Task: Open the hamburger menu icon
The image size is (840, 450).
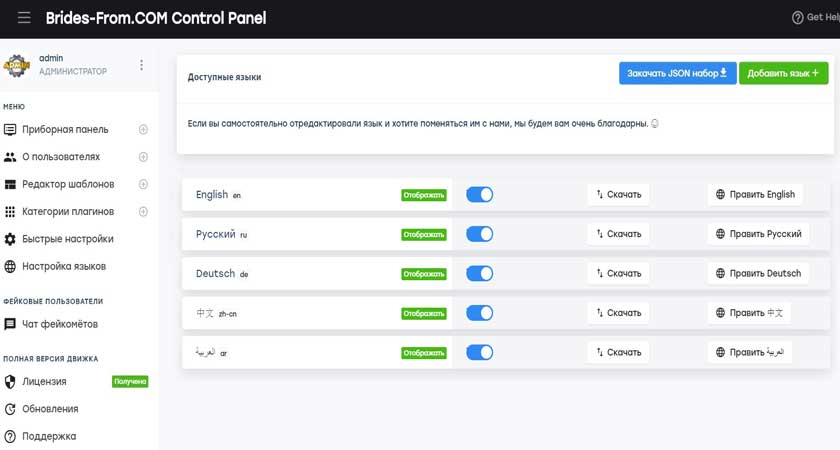Action: 24,18
